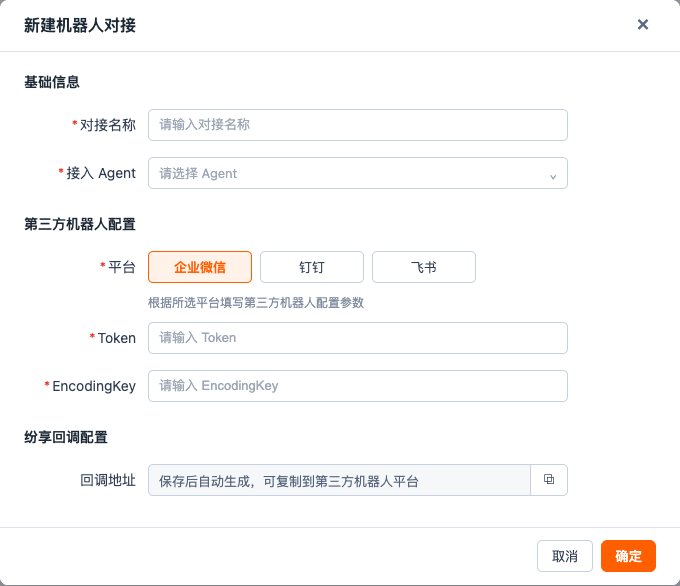This screenshot has height=586, width=680.
Task: Close the 新建机器人对接 dialog
Action: (643, 24)
